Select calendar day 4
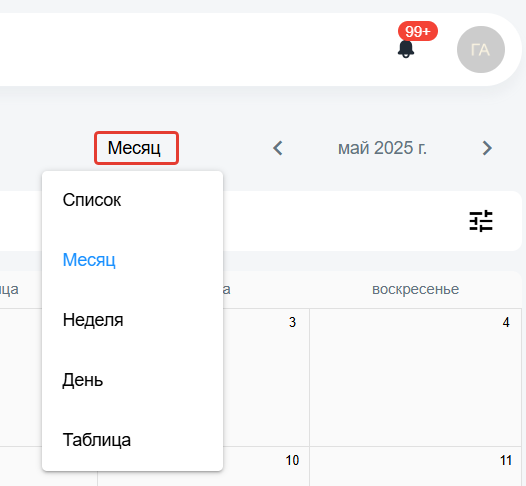This screenshot has height=486, width=526. [x=415, y=377]
